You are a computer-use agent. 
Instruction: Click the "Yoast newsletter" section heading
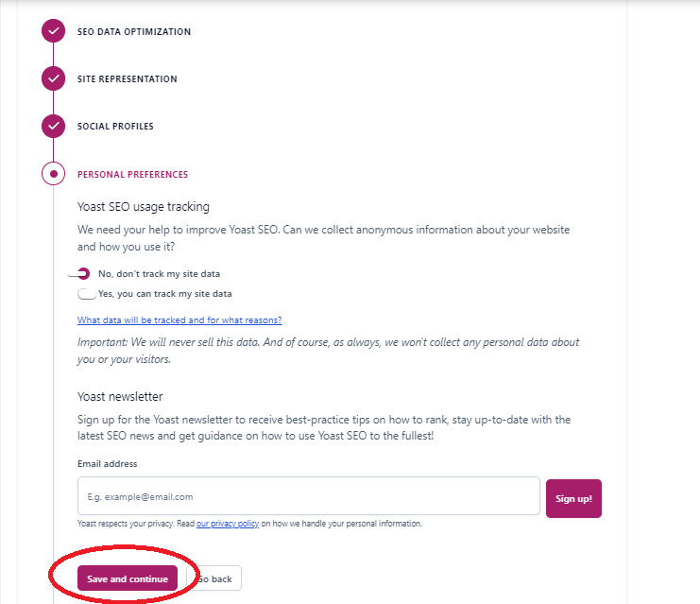pos(120,397)
